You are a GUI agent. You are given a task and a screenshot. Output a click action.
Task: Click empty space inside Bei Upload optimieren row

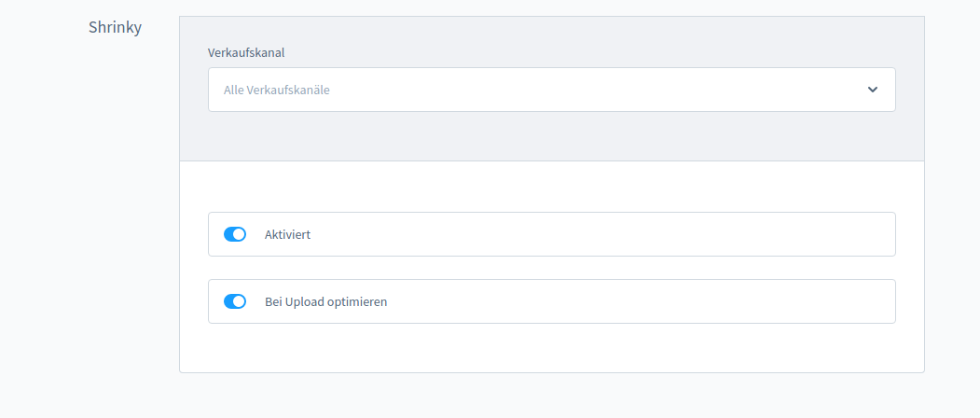click(625, 301)
